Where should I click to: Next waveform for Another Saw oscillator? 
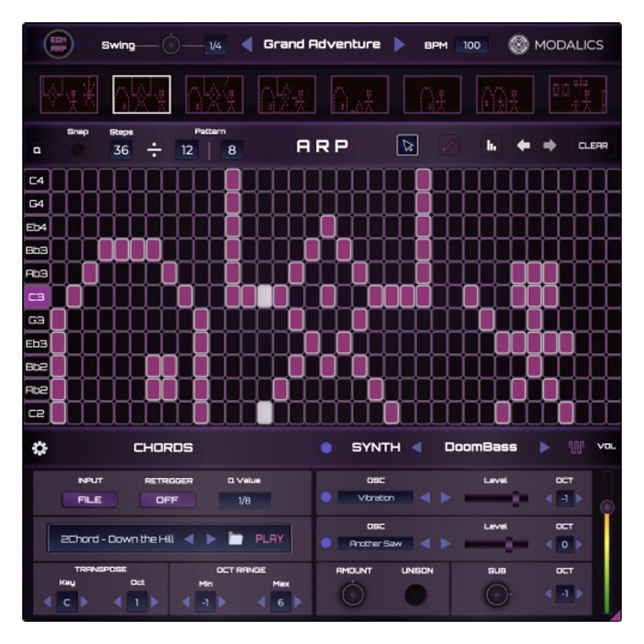point(446,544)
